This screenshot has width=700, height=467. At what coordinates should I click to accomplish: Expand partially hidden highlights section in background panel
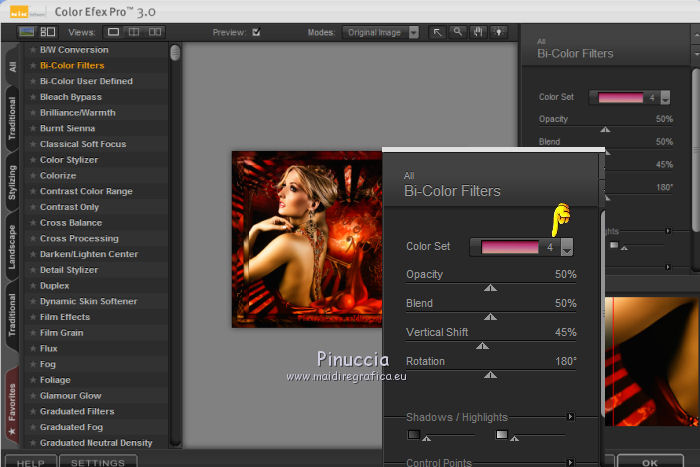668,231
